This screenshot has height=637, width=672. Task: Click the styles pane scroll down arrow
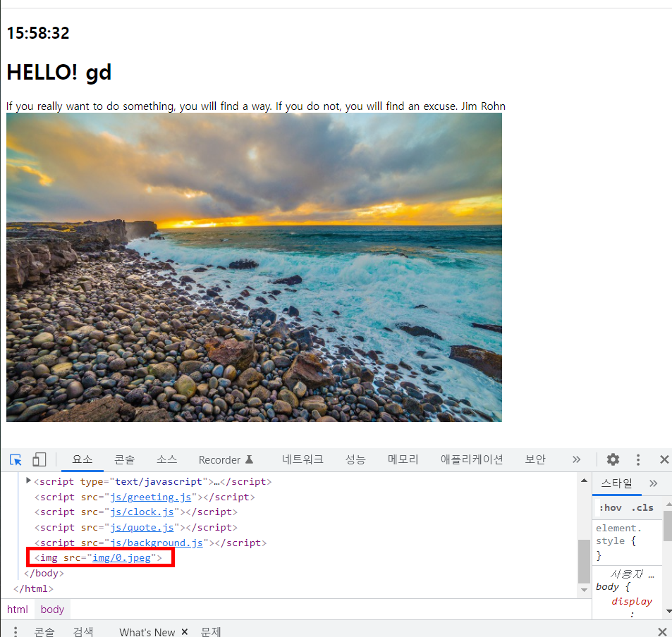668,612
